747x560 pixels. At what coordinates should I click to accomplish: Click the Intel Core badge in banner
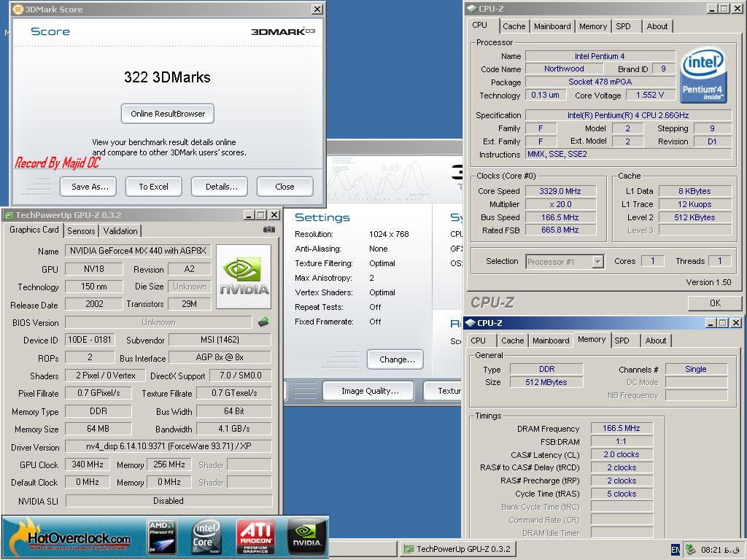206,537
